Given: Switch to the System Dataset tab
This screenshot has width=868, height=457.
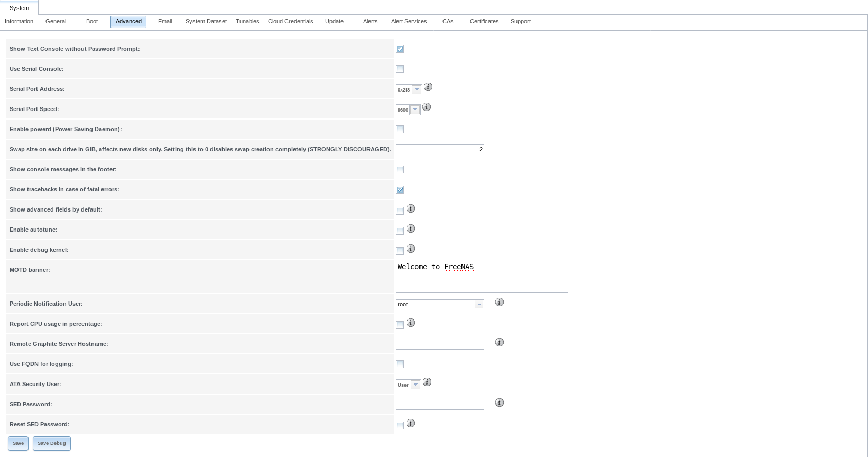Looking at the screenshot, I should point(206,22).
